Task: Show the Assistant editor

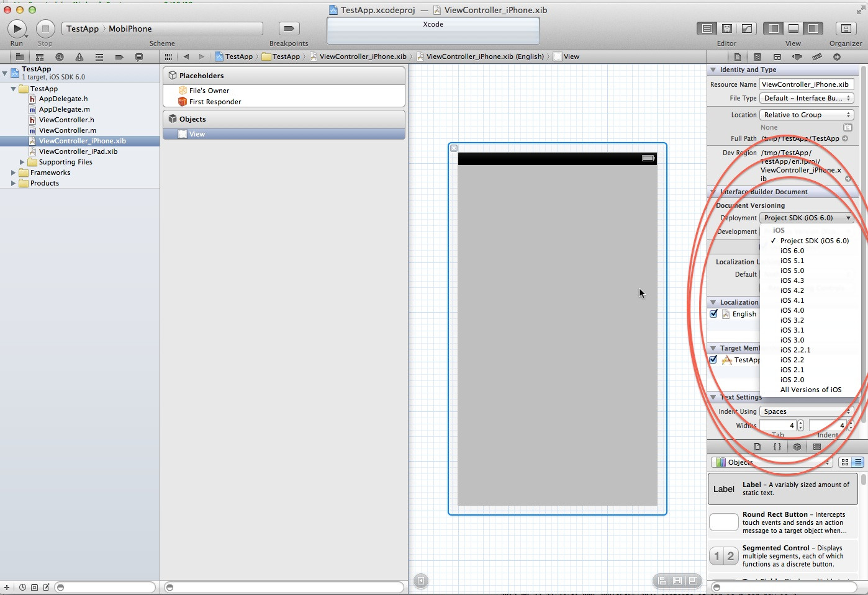Action: (x=727, y=29)
